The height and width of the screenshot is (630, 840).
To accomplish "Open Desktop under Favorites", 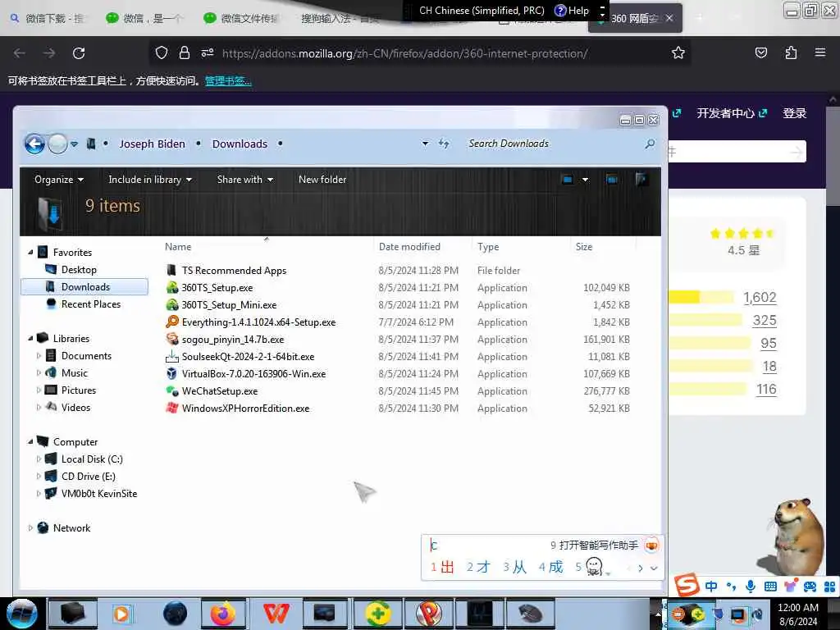I will coord(79,269).
